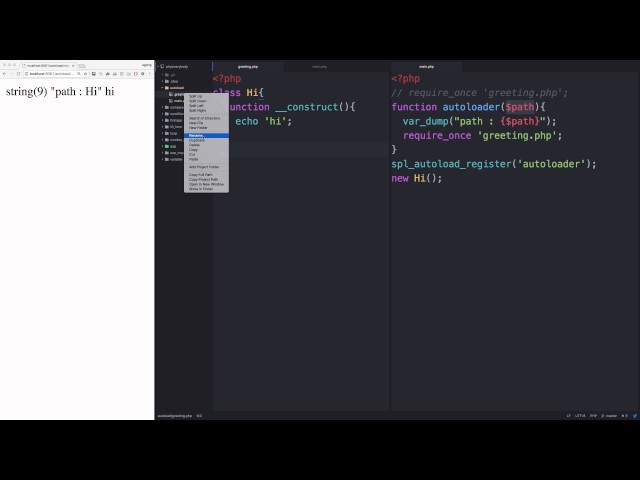Reload the localhost page in the browser

point(19,73)
